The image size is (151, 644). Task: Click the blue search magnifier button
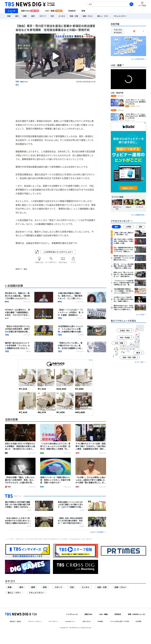click(131, 4)
